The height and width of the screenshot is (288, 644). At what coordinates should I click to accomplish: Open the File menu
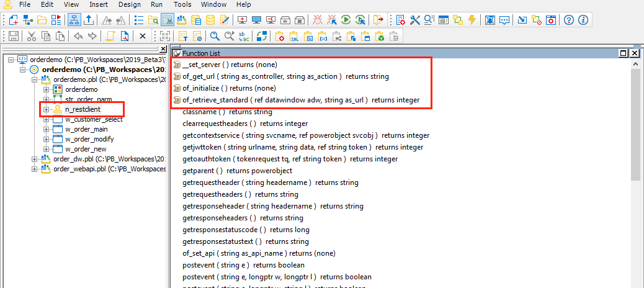[25, 4]
